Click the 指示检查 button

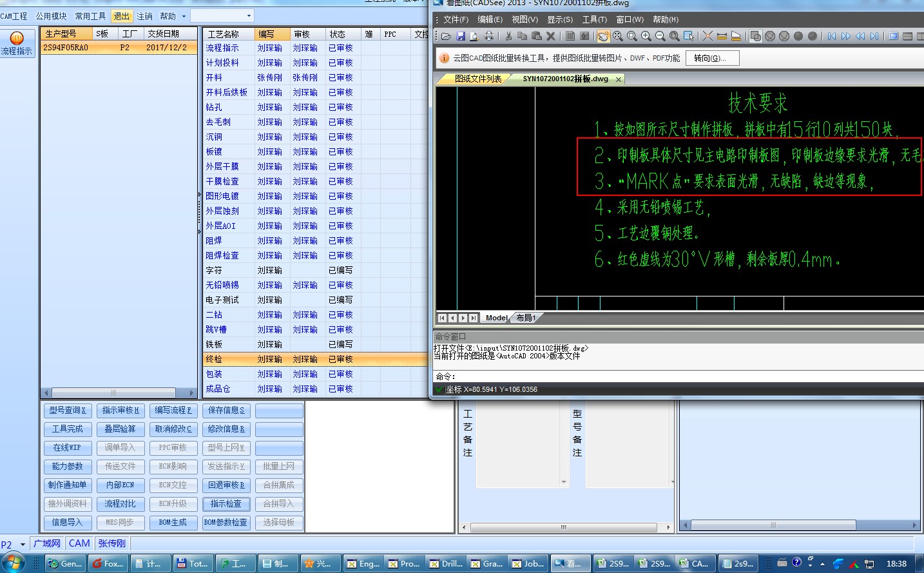pos(226,504)
